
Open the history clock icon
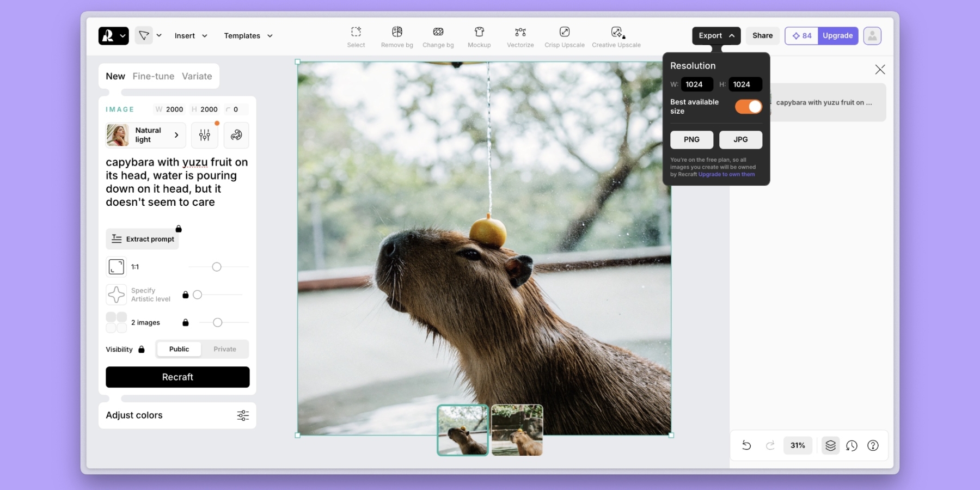tap(852, 445)
